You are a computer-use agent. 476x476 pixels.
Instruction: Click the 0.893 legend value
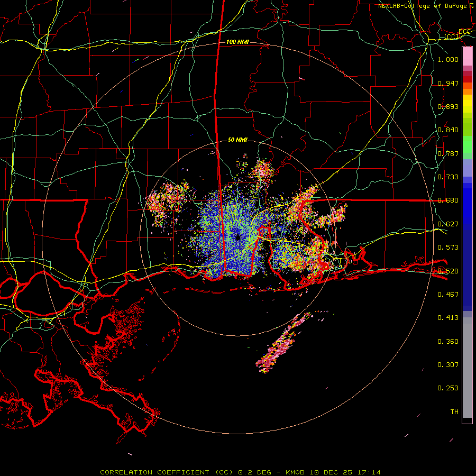click(x=448, y=106)
